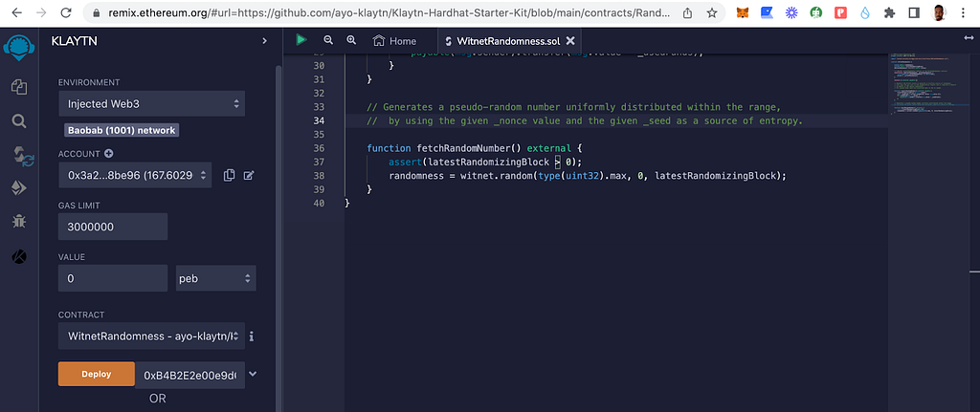Open the Search in files sidebar icon
Screen dimensions: 980x412
click(19, 120)
